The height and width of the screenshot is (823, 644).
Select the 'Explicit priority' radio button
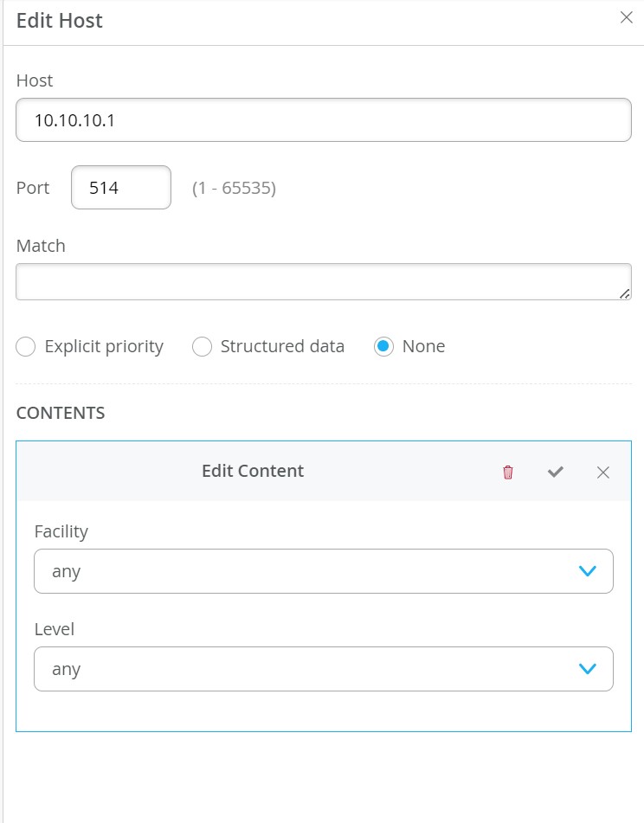24,346
